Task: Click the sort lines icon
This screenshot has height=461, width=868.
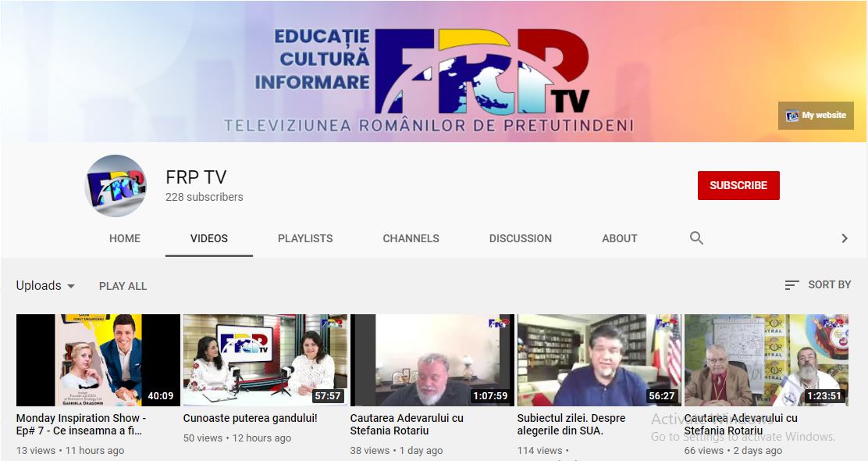Action: tap(792, 284)
